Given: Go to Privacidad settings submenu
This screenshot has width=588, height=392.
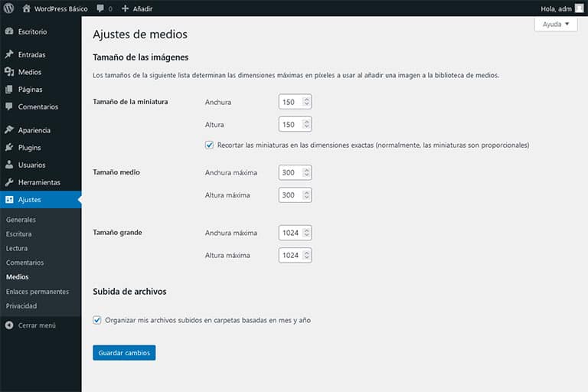Looking at the screenshot, I should point(21,305).
